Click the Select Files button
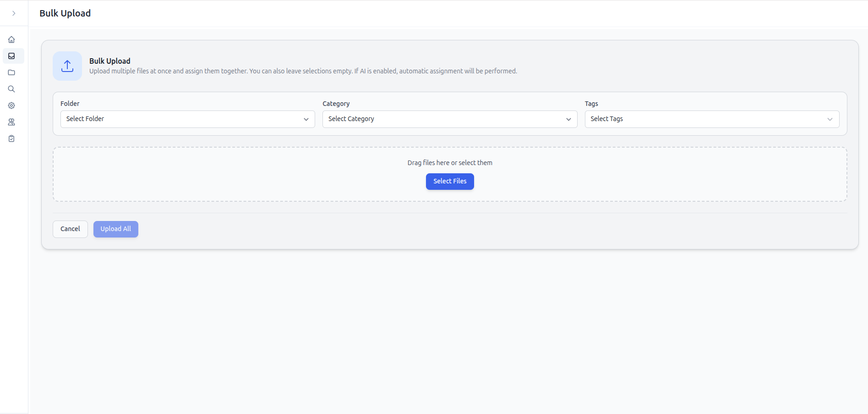Viewport: 868px width, 414px height. coord(450,182)
